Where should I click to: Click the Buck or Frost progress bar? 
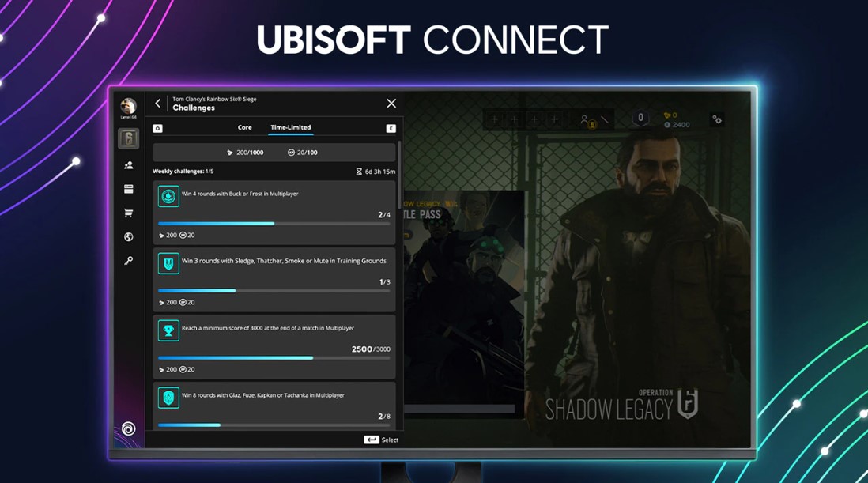pos(274,224)
